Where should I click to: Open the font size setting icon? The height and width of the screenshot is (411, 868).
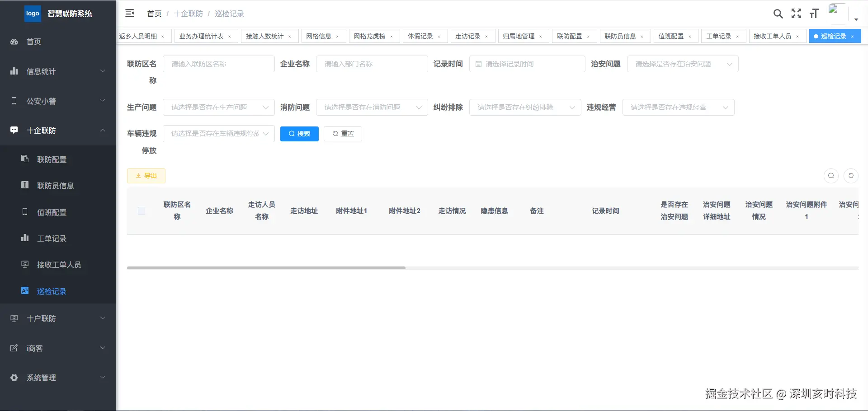coord(814,14)
